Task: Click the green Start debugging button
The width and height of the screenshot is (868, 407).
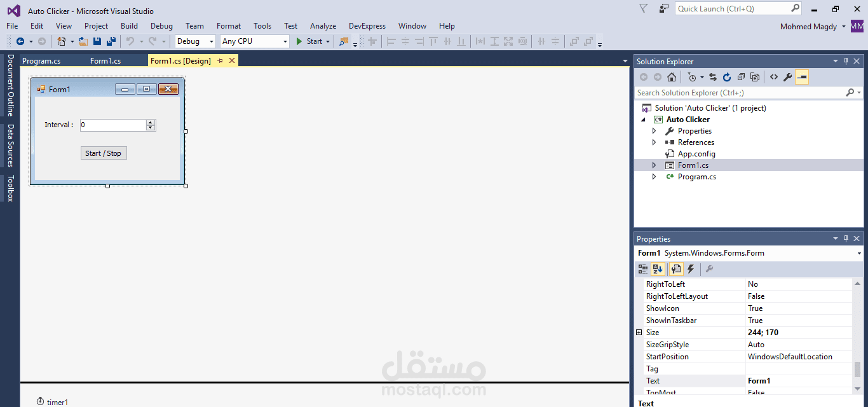Action: click(310, 41)
